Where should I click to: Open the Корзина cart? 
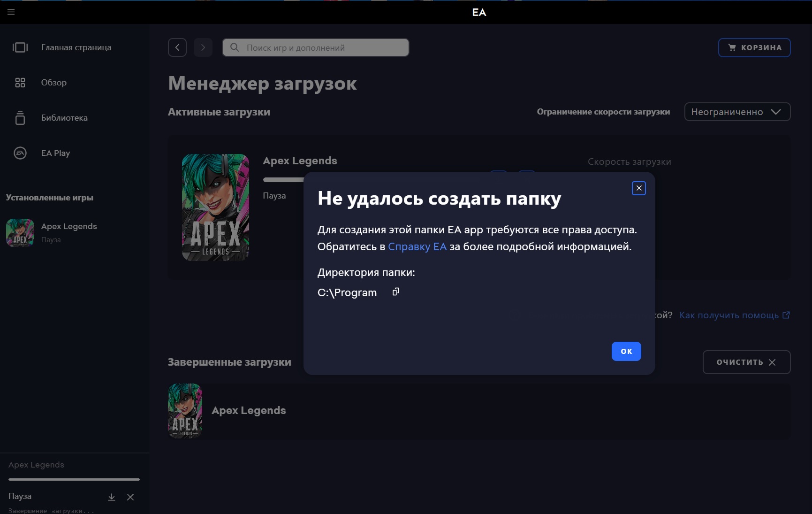tap(754, 47)
